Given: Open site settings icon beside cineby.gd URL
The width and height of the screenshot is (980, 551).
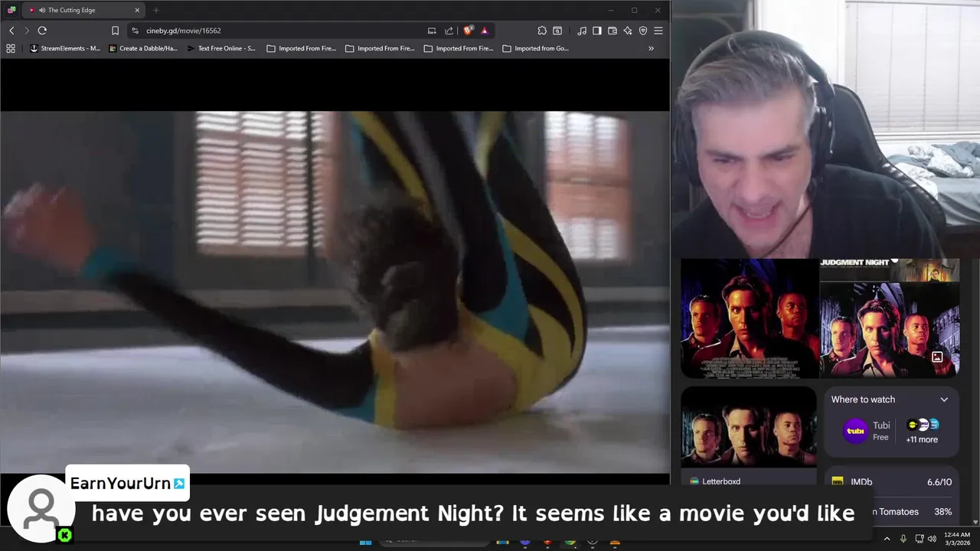Looking at the screenshot, I should (135, 31).
